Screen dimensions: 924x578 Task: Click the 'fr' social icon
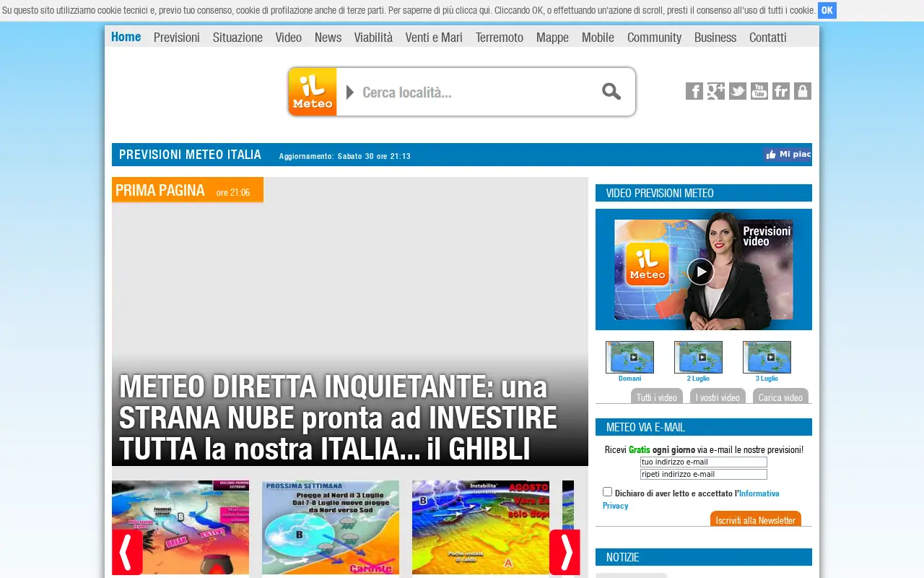(781, 91)
